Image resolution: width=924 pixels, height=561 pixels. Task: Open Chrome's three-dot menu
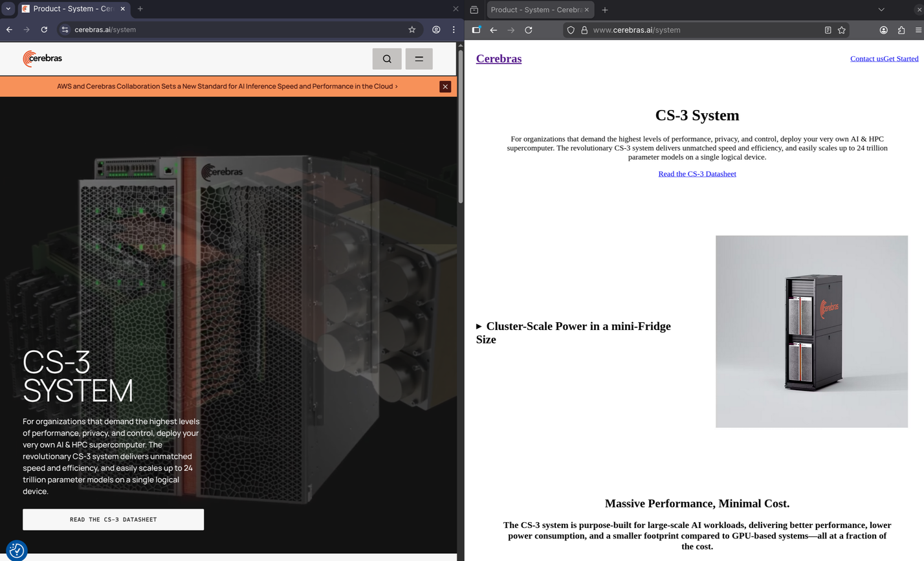[x=454, y=30]
